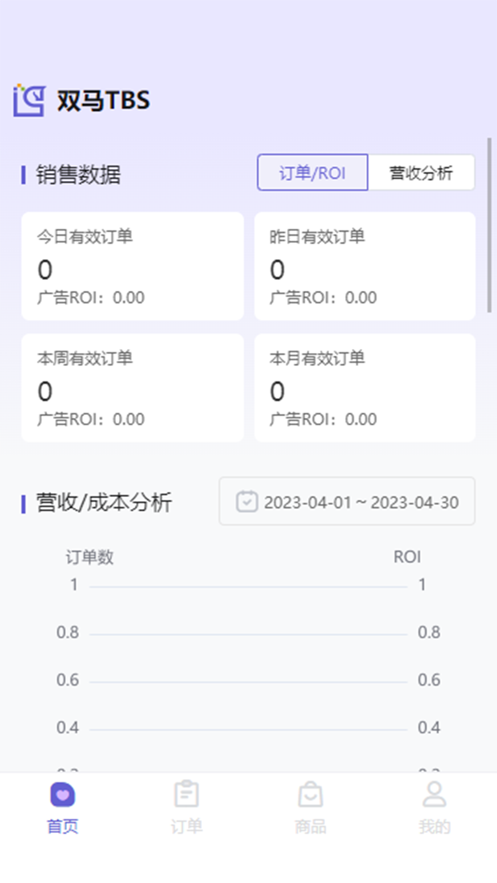Click the 双马TBS title text
Viewport: 497px width, 883px height.
point(104,101)
